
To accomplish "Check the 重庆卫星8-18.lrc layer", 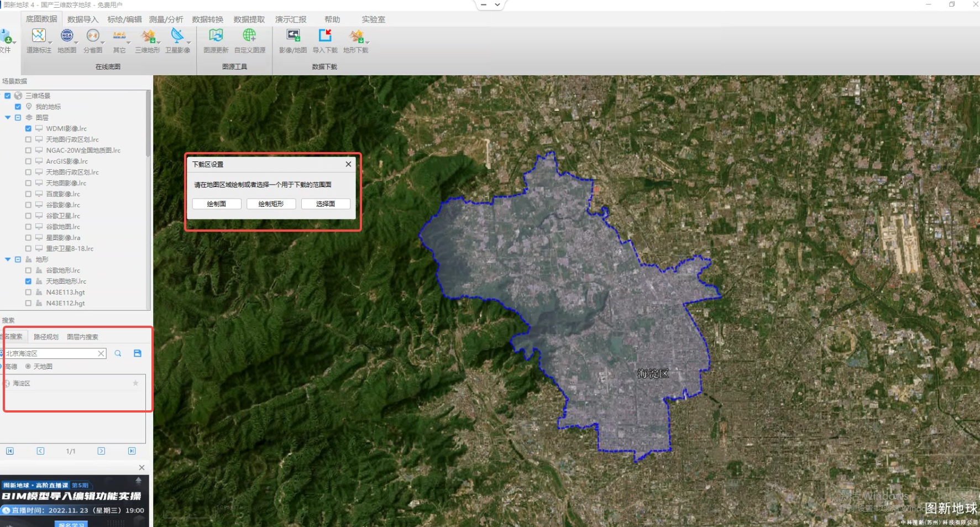I will (x=28, y=249).
